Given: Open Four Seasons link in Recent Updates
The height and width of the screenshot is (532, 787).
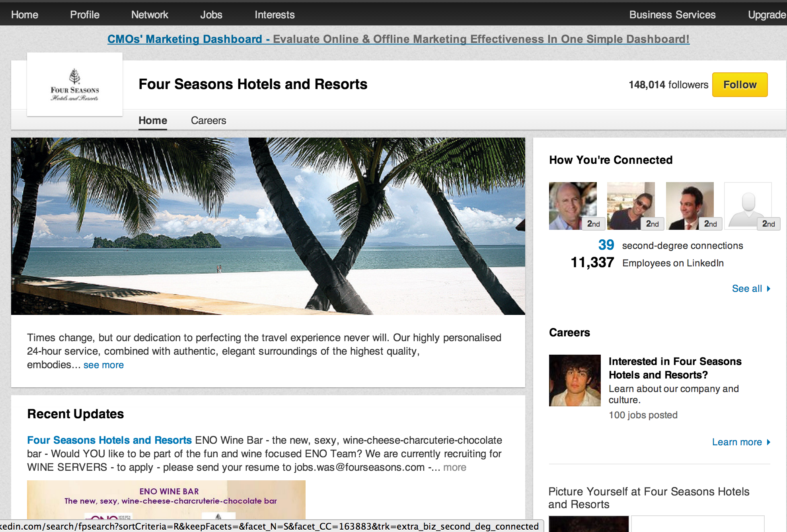Looking at the screenshot, I should 109,440.
